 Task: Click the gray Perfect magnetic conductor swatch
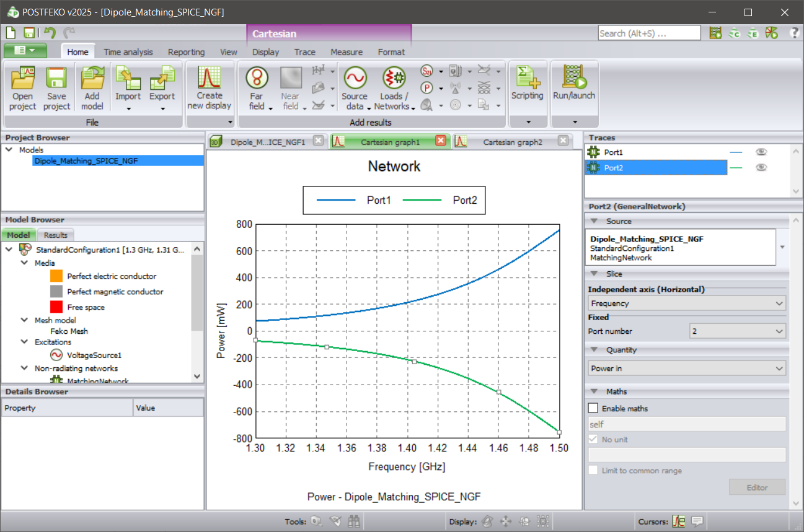tap(57, 292)
